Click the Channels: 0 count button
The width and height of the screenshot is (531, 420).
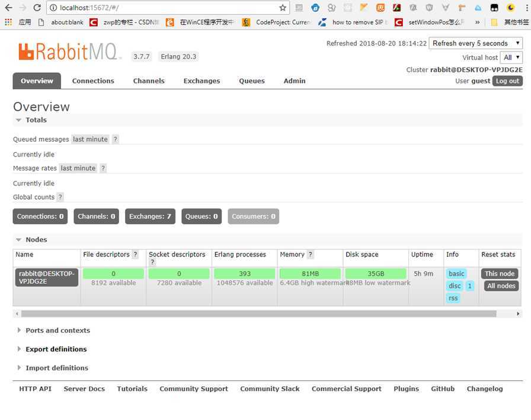click(x=96, y=216)
